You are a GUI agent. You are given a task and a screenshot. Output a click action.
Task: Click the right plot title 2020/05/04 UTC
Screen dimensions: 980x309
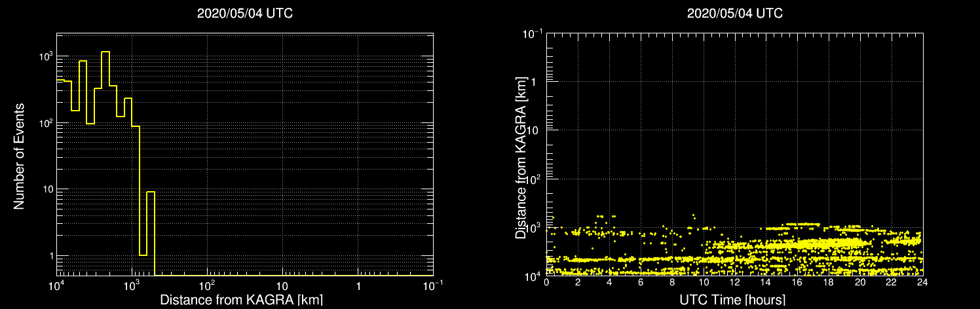pyautogui.click(x=734, y=14)
